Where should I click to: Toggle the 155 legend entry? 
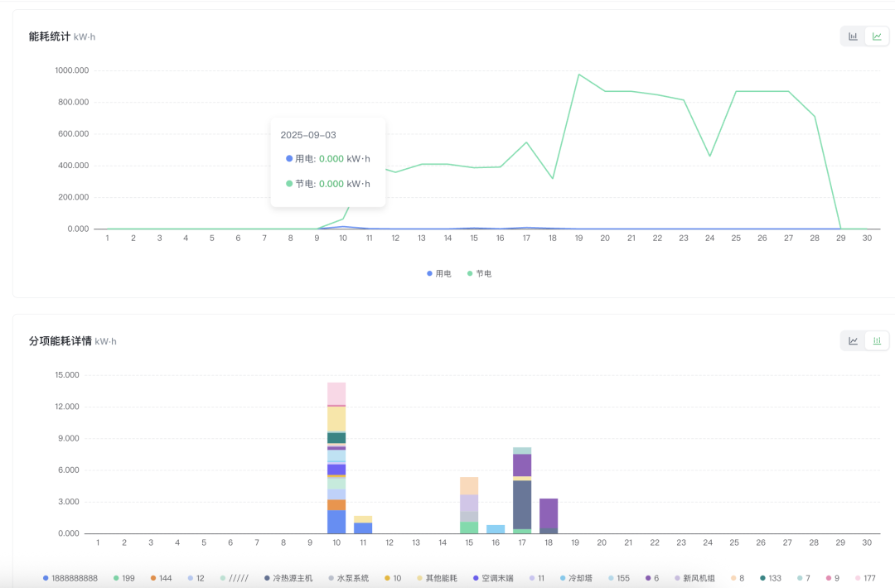[x=619, y=578]
